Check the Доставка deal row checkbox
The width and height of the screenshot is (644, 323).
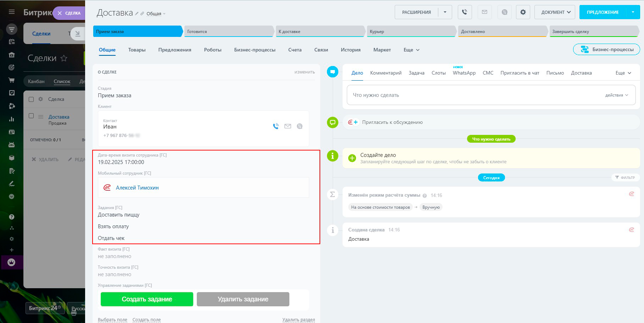[x=31, y=116]
